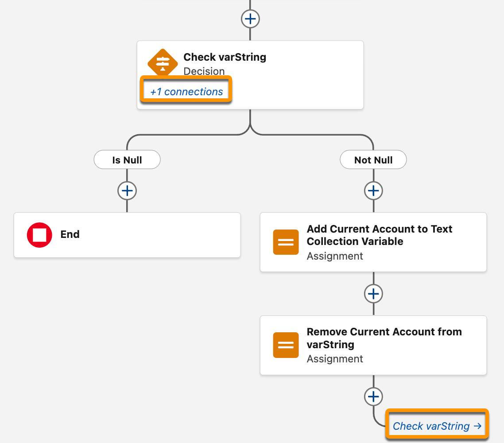The image size is (504, 443).
Task: Click the red End stop icon
Action: [39, 235]
